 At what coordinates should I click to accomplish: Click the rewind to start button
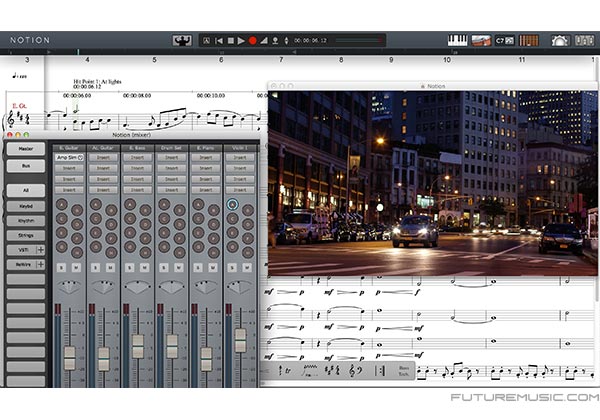(219, 41)
